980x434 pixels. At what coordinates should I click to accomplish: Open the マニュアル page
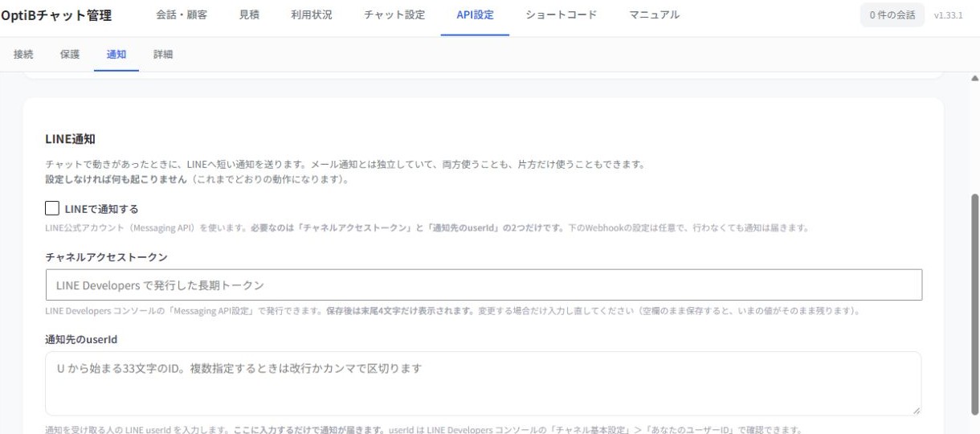655,15
